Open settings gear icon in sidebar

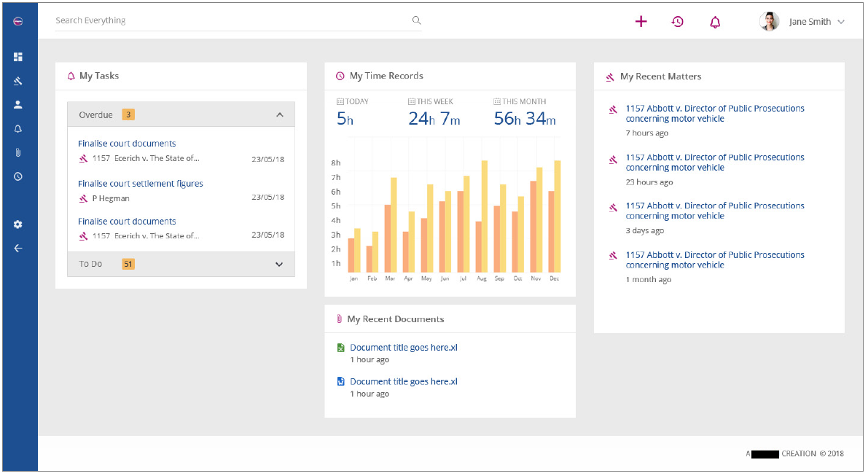[18, 225]
